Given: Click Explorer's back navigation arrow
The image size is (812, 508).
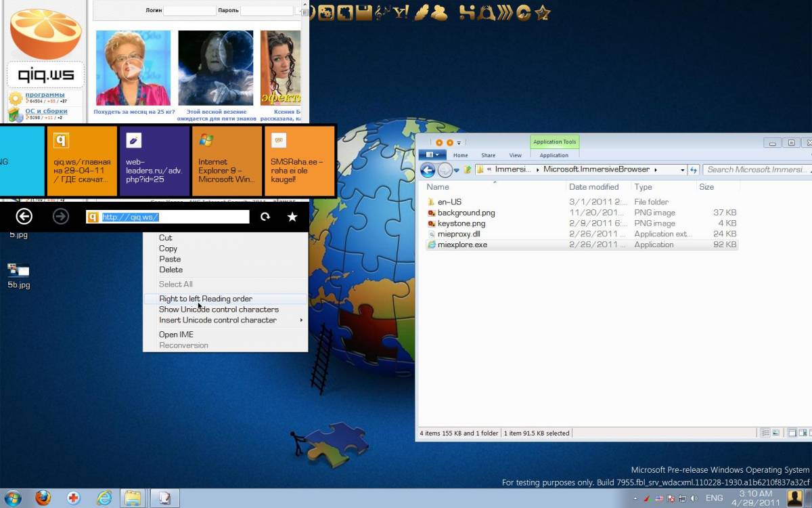Looking at the screenshot, I should tap(428, 170).
